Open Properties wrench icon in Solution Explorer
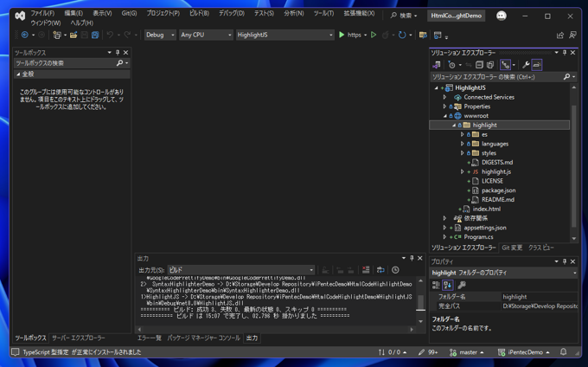This screenshot has width=588, height=367. tap(526, 65)
